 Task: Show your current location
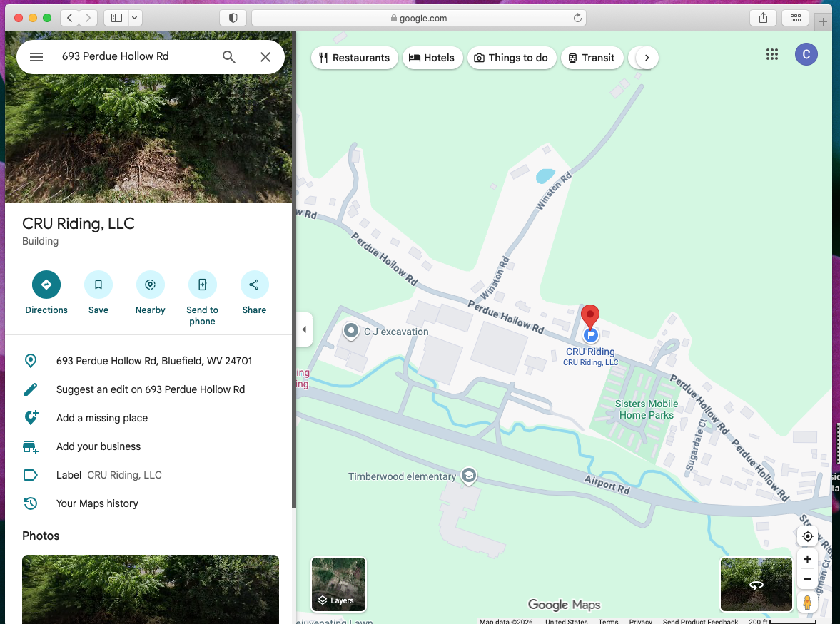coord(807,536)
